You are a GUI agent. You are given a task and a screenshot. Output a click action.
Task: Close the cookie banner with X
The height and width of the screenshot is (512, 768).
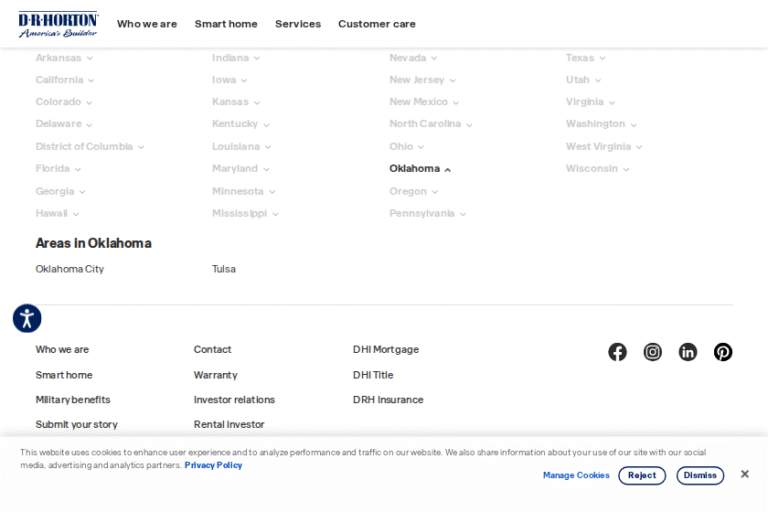tap(744, 474)
